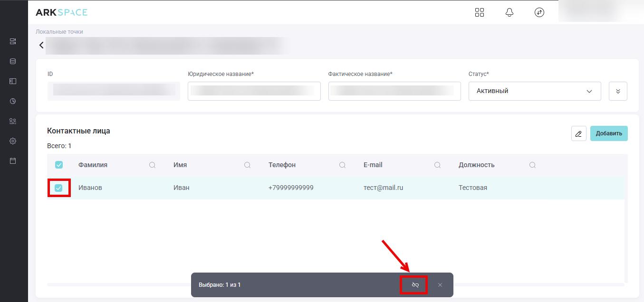
Task: Go back using the left chevron arrow
Action: coord(42,45)
